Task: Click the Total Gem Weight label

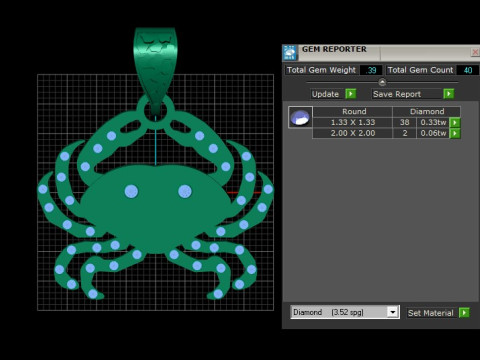Action: click(x=321, y=70)
